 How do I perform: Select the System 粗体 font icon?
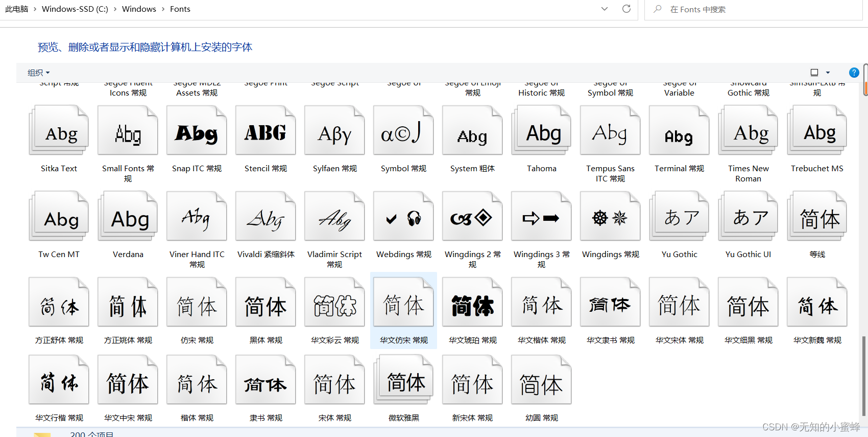(472, 130)
